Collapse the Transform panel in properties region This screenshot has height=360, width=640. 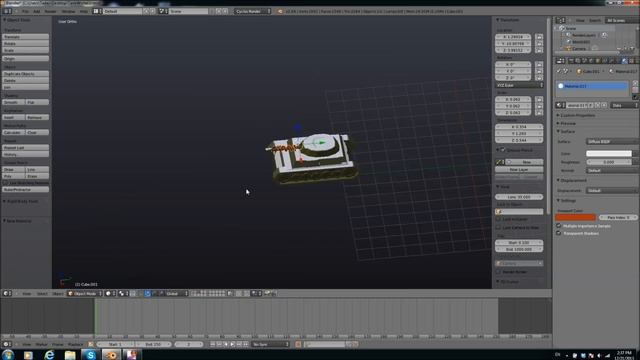[508, 20]
